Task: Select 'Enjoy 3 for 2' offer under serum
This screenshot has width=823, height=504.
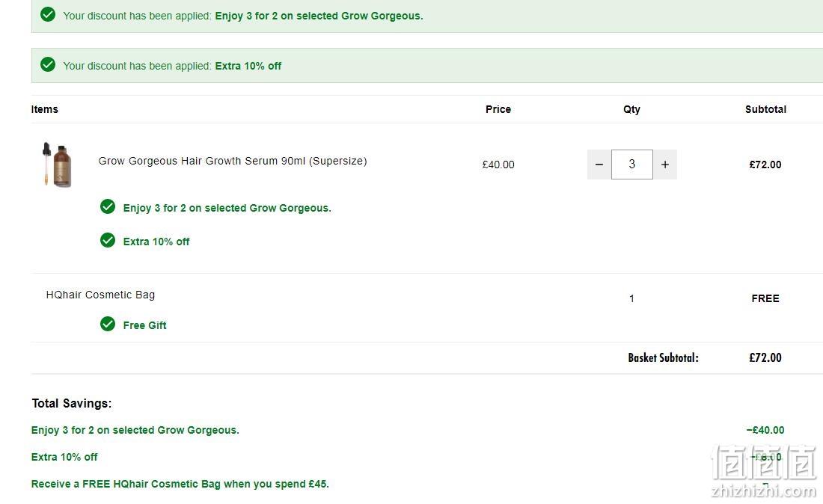Action: tap(227, 208)
